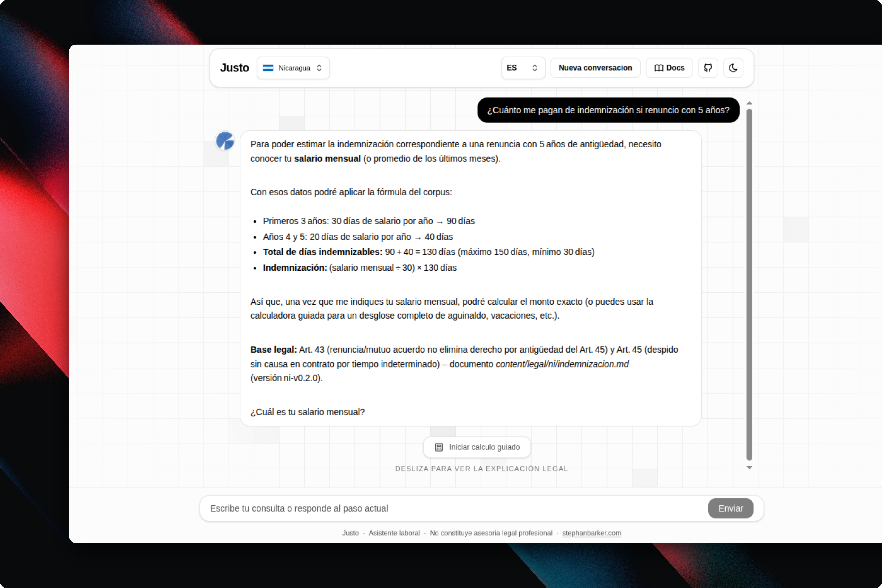Click '¿Cuál es tu salario mensual?' text
882x588 pixels.
(308, 412)
